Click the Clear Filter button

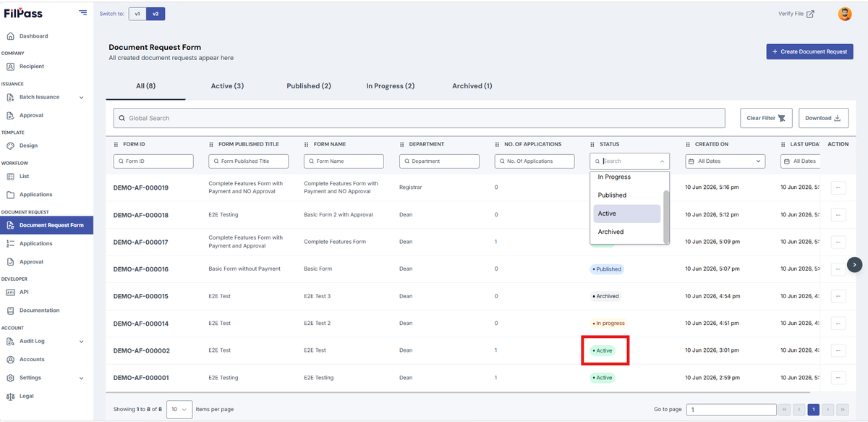[766, 118]
